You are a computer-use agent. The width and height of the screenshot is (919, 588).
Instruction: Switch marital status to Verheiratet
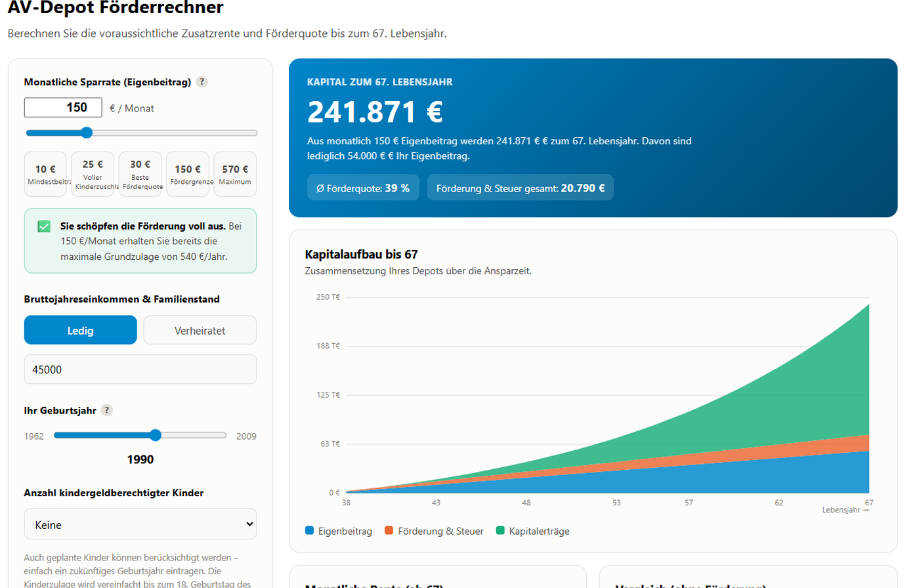(200, 330)
